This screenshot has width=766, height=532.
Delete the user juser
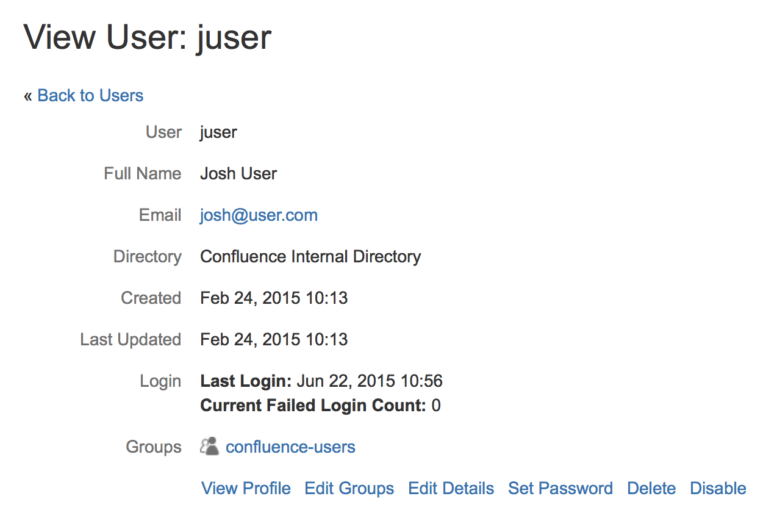click(651, 489)
